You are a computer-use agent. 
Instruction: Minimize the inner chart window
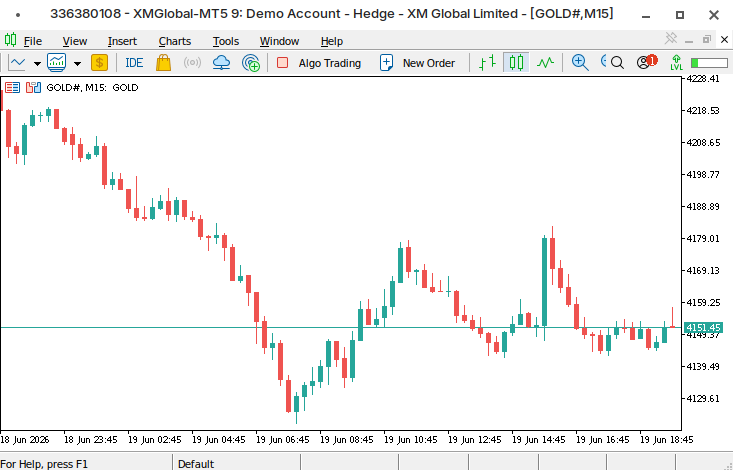click(689, 41)
